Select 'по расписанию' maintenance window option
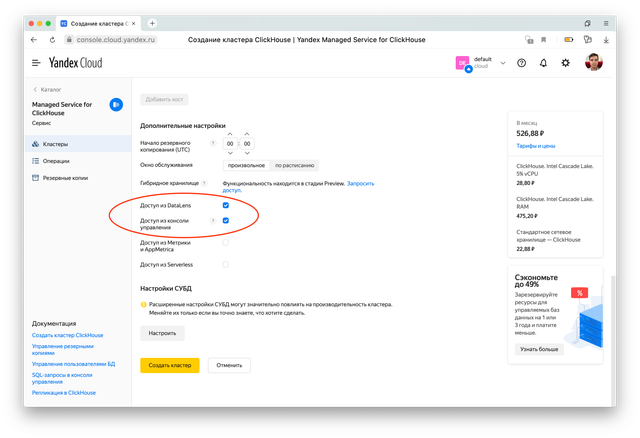Viewport: 640px width, 438px height. pyautogui.click(x=294, y=164)
